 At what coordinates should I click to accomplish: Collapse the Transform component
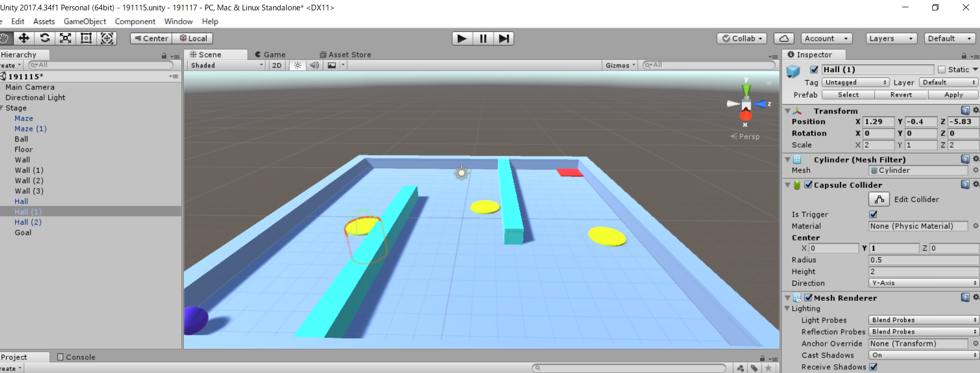tap(788, 111)
